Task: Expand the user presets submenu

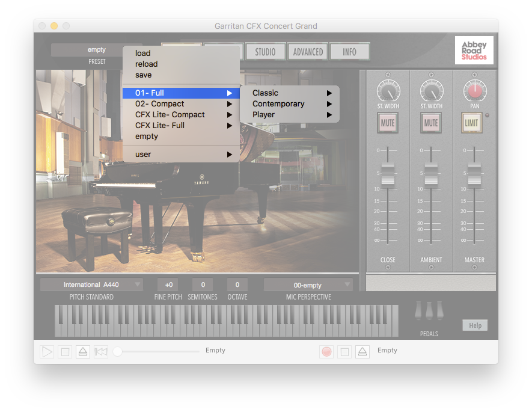Action: (x=181, y=155)
